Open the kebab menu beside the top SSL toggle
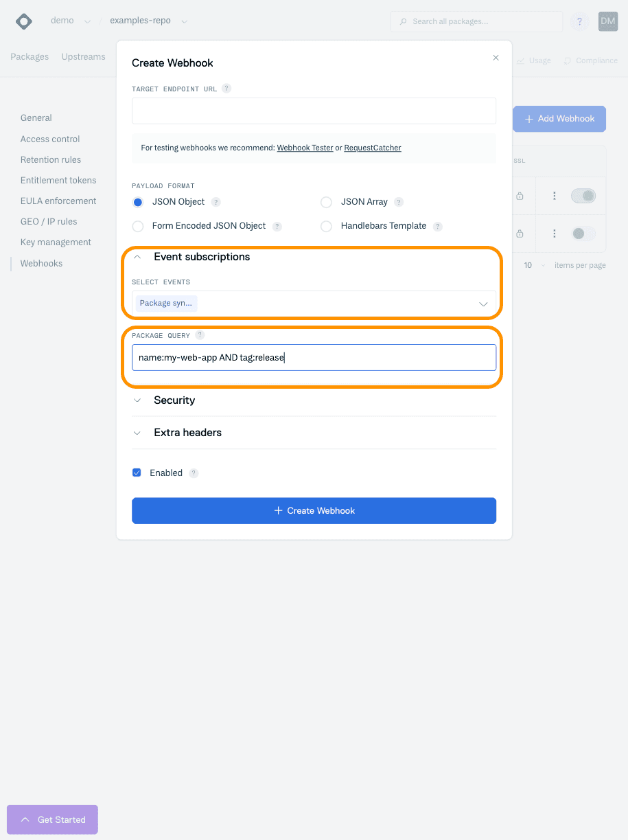This screenshot has height=840, width=628. click(x=554, y=196)
